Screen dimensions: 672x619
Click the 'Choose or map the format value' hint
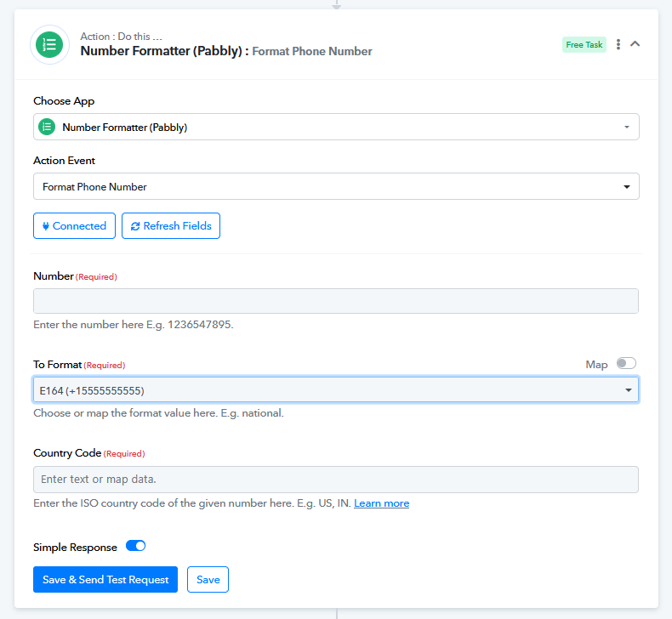[158, 413]
